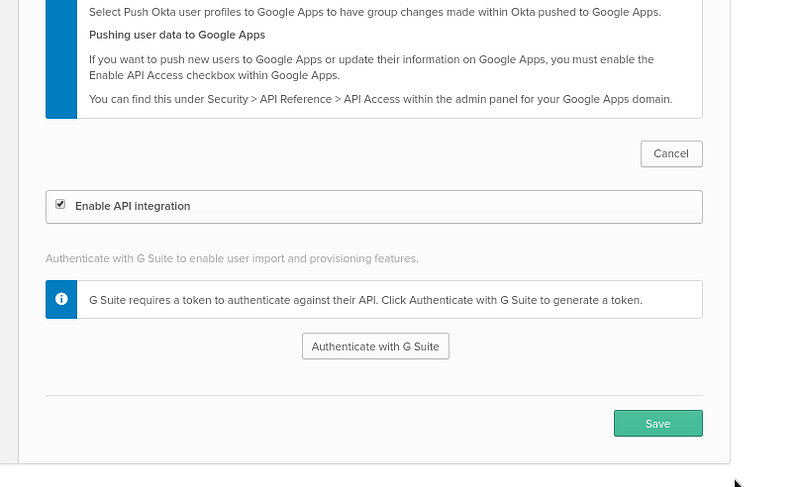Click the gray strip at the left page edge
This screenshot has width=800, height=487.
(x=9, y=229)
